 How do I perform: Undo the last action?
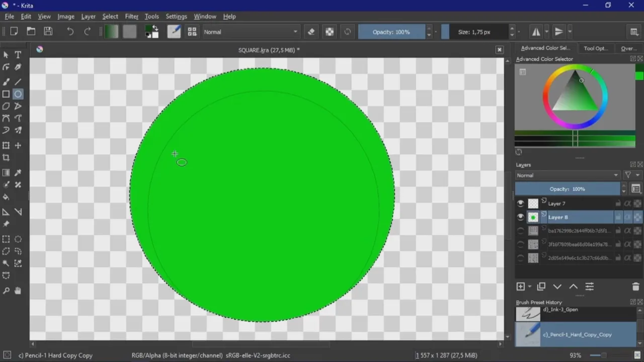click(70, 32)
